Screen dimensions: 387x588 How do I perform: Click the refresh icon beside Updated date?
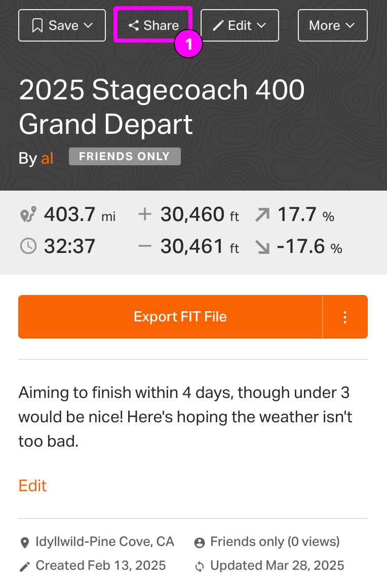200,566
